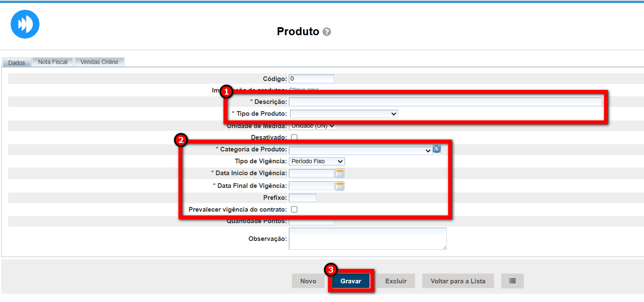Image resolution: width=644 pixels, height=302 pixels.
Task: Open Tipo de Vigência dropdown (Período Fixo)
Action: coord(316,161)
